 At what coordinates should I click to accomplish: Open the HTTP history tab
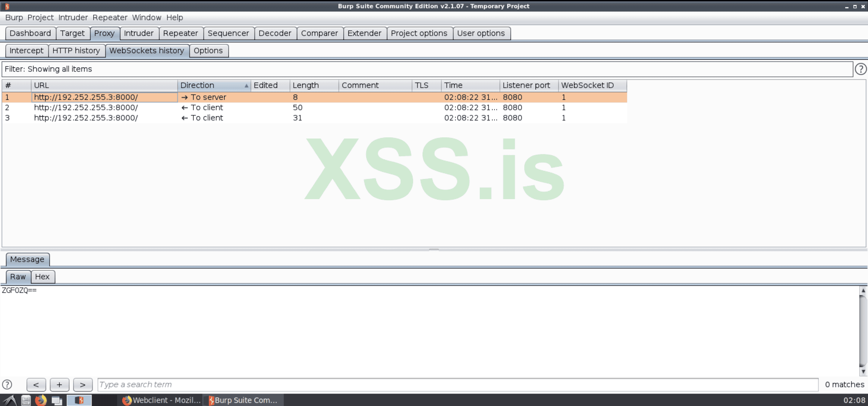click(76, 51)
